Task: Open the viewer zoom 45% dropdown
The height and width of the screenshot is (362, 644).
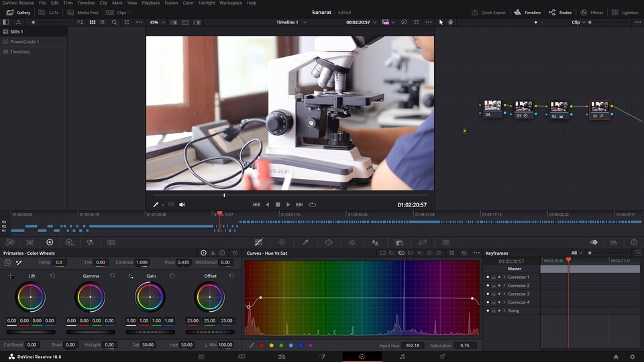Action: pyautogui.click(x=156, y=22)
